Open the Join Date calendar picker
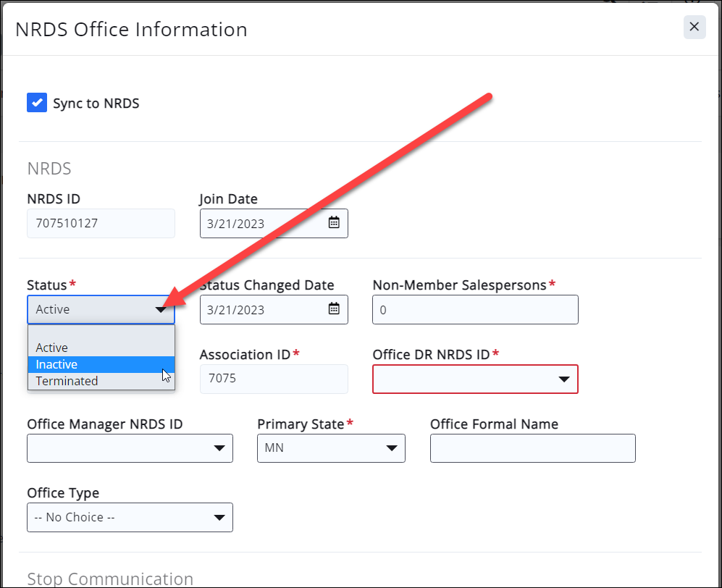This screenshot has width=722, height=588. (x=334, y=223)
